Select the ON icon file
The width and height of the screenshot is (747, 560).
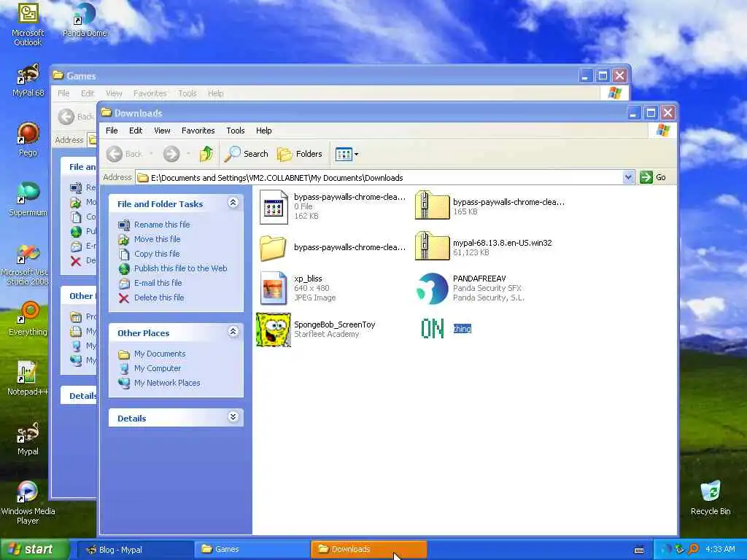(x=432, y=329)
